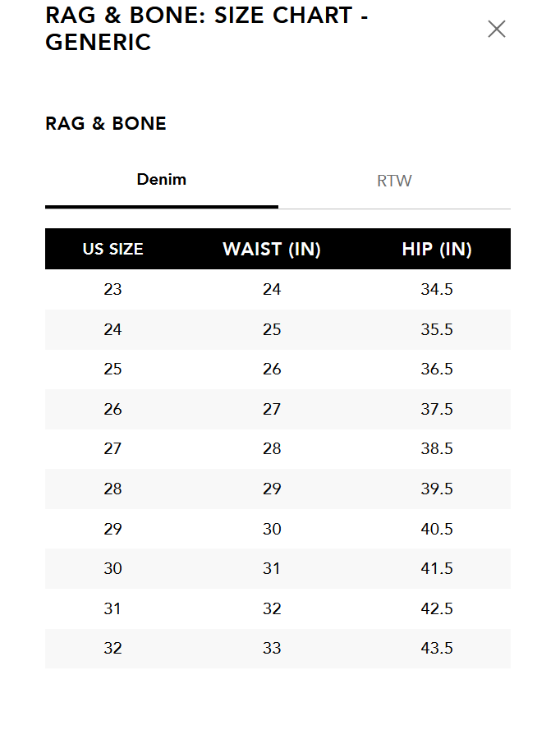The width and height of the screenshot is (560, 739).
Task: Switch to the RTW tab
Action: [x=394, y=181]
